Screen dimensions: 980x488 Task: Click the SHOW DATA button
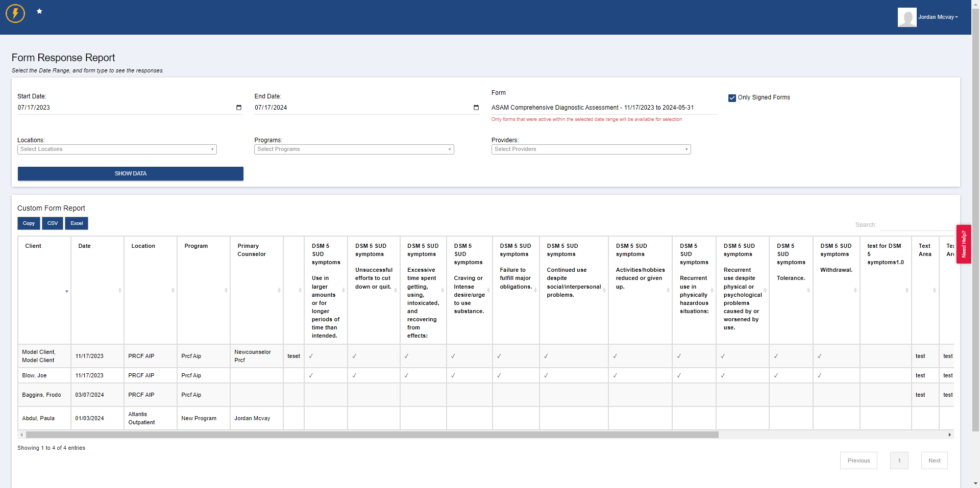pos(131,174)
